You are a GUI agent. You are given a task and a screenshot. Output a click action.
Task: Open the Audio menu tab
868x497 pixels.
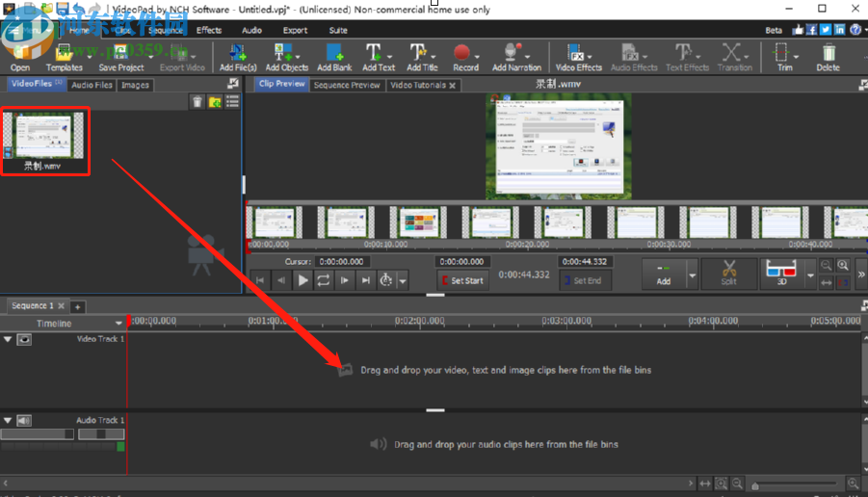point(251,30)
